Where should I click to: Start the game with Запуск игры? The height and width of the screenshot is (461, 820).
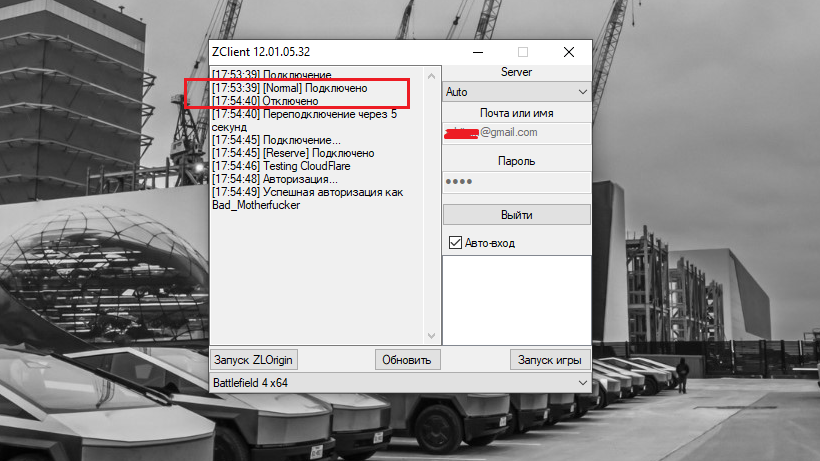point(550,360)
